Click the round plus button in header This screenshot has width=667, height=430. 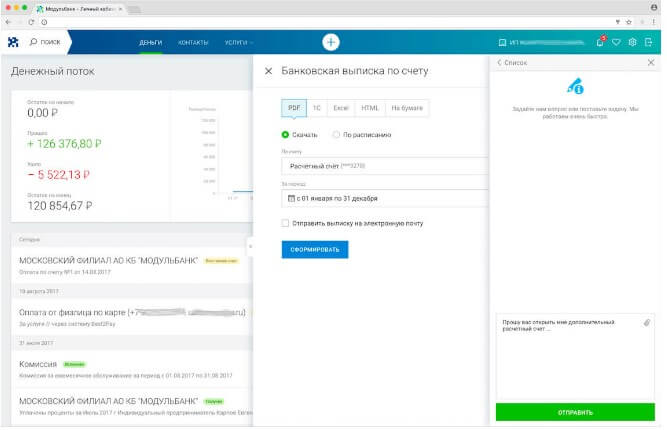click(331, 42)
